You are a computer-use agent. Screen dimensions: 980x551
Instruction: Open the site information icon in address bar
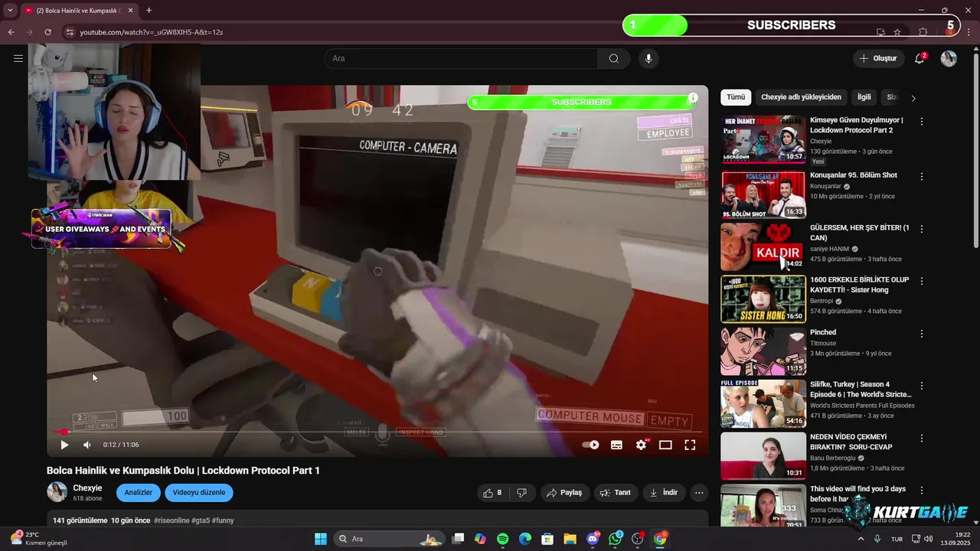pyautogui.click(x=70, y=32)
